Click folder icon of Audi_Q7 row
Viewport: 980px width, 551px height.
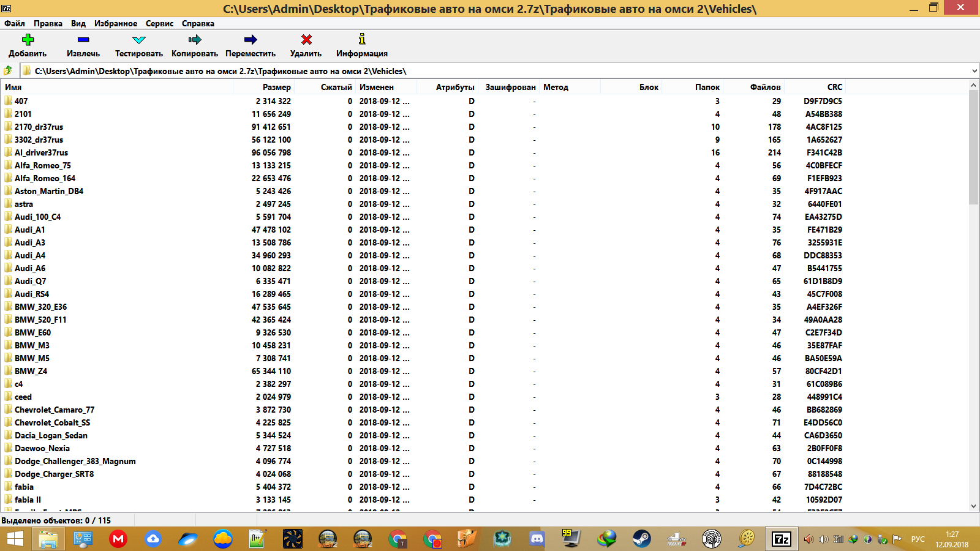pos(9,280)
